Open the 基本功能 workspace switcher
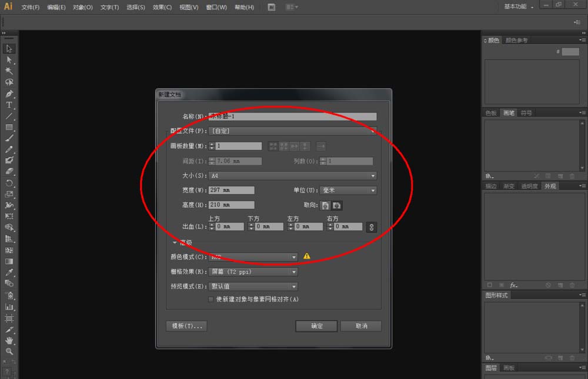Screen dimensions: 588x379 coord(519,6)
